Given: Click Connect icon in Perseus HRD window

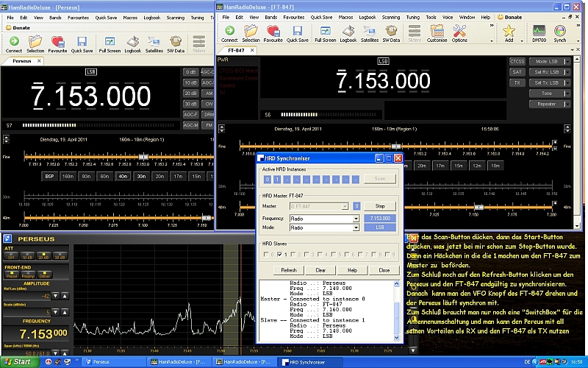Looking at the screenshot, I should click(x=14, y=41).
